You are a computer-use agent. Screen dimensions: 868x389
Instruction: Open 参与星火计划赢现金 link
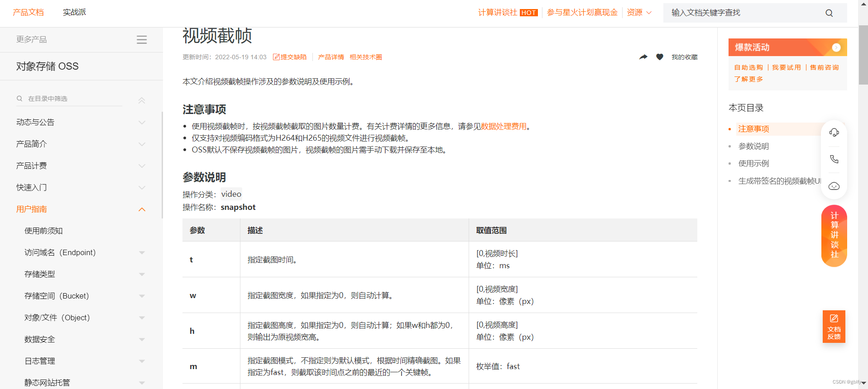pyautogui.click(x=582, y=13)
